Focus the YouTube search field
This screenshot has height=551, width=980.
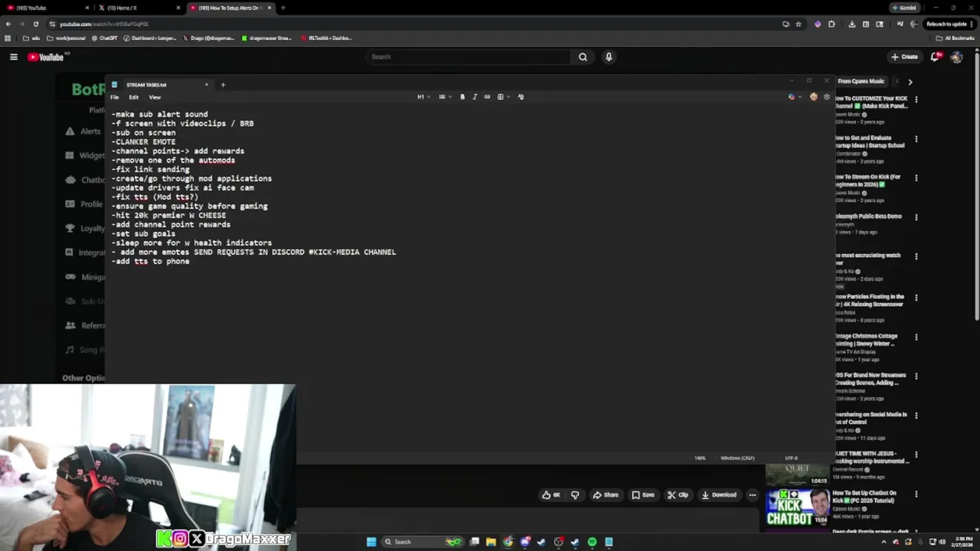point(469,57)
